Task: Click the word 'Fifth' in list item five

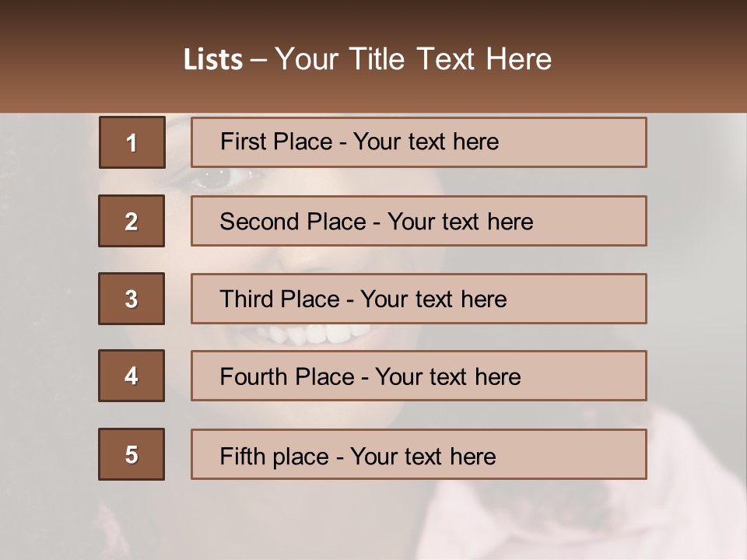Action: [243, 456]
